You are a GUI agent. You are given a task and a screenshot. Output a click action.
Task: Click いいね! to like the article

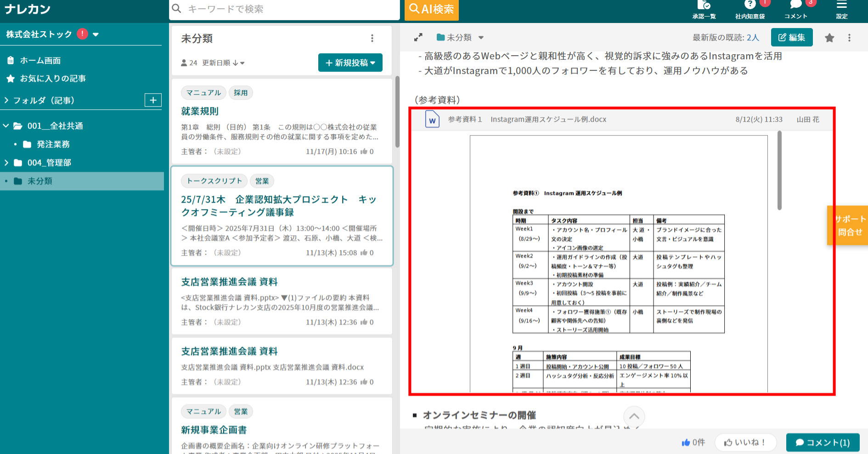click(745, 442)
